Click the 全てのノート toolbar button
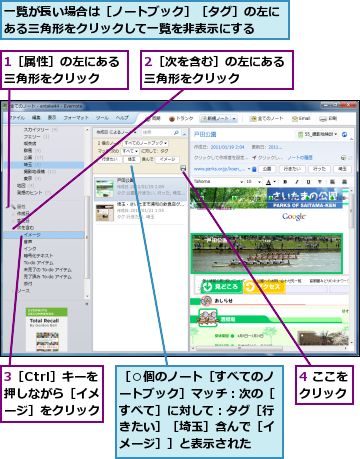Viewport: 360px width, 459px height. (x=267, y=118)
